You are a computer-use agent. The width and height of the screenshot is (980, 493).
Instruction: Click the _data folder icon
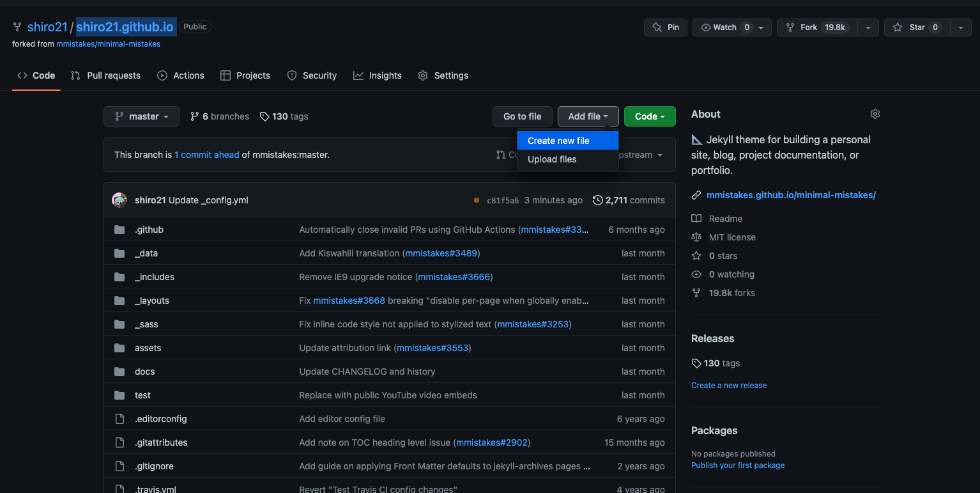[119, 253]
